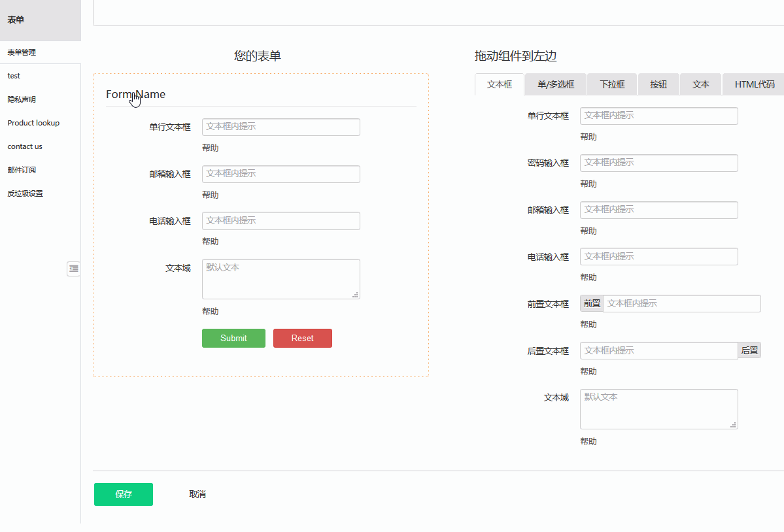
Task: Open the 下拉框 component tab
Action: [611, 84]
